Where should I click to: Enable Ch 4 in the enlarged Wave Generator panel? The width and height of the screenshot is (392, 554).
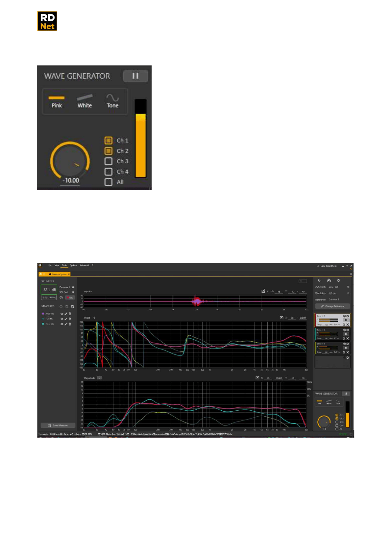click(x=109, y=172)
